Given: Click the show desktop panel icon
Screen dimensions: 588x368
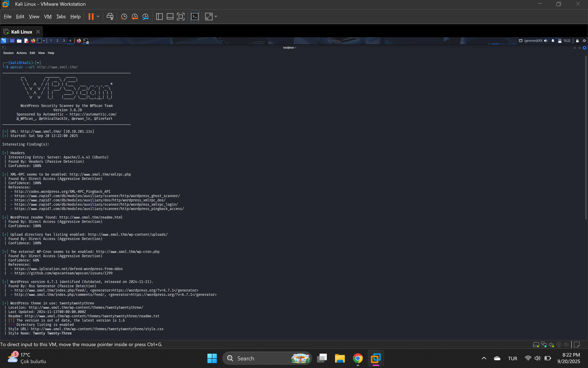Looking at the screenshot, I should click(x=12, y=41).
